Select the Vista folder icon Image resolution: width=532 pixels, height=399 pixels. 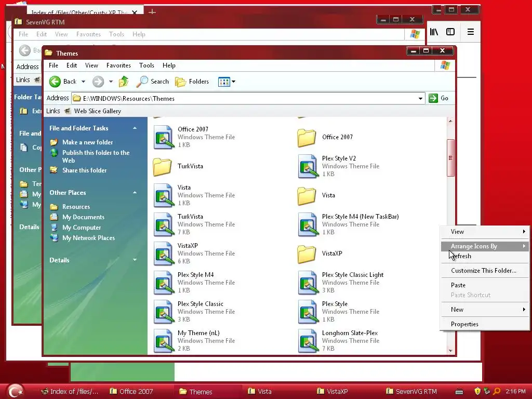click(x=307, y=195)
